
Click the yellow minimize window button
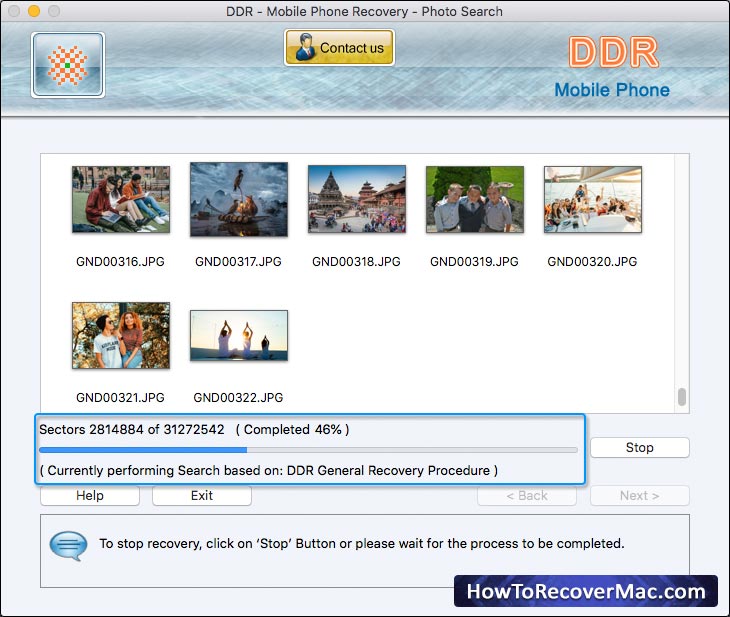pyautogui.click(x=34, y=11)
